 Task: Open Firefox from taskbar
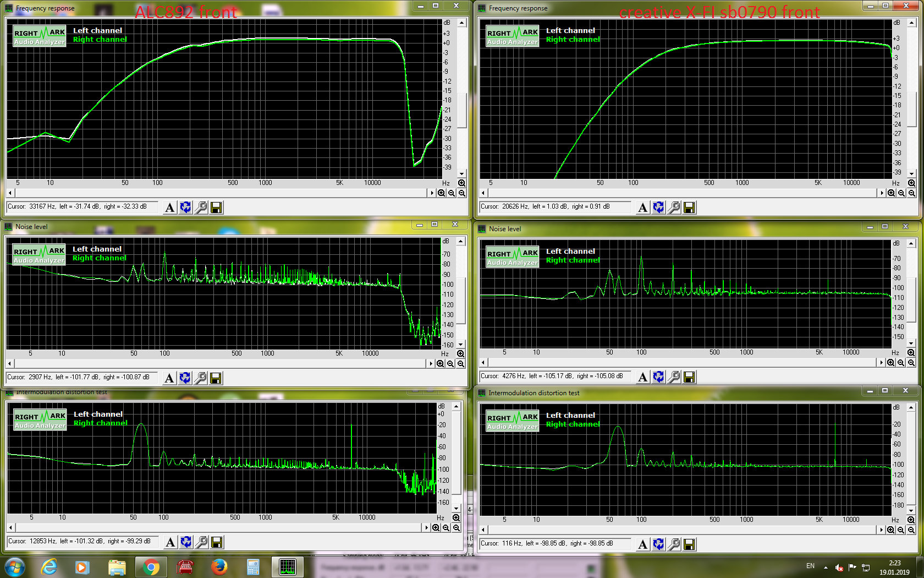[219, 567]
